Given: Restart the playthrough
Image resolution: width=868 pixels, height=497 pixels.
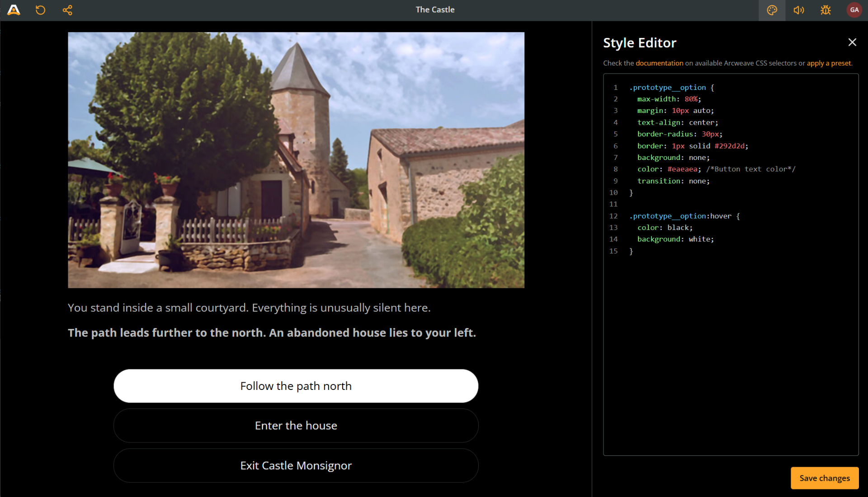Looking at the screenshot, I should [40, 10].
